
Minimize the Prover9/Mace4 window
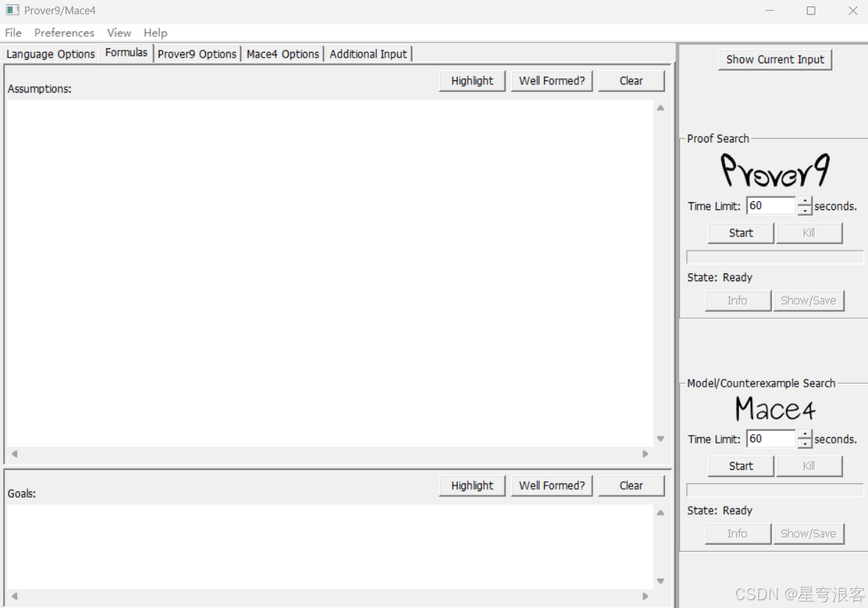pyautogui.click(x=770, y=11)
